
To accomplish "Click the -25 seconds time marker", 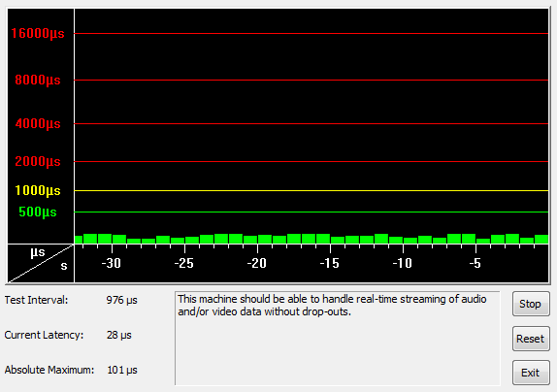I will 184,263.
